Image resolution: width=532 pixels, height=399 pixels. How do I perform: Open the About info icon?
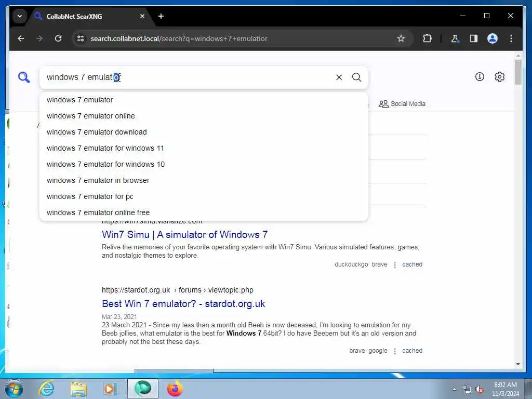[x=480, y=77]
